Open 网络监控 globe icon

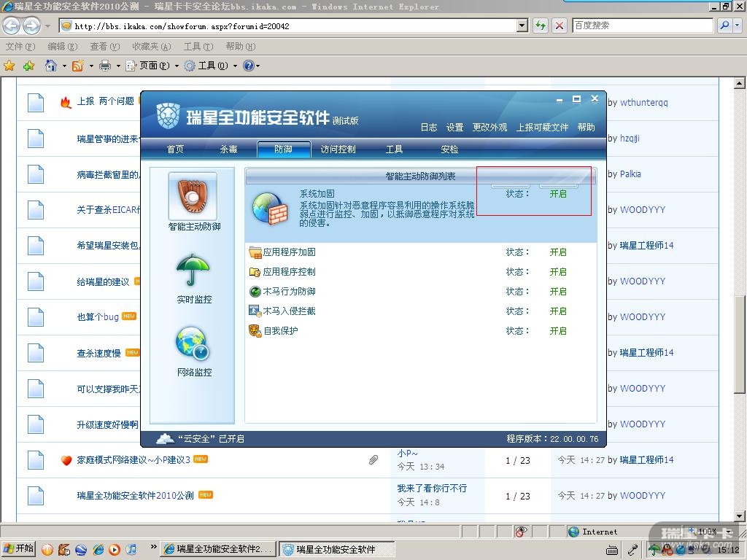tap(193, 343)
